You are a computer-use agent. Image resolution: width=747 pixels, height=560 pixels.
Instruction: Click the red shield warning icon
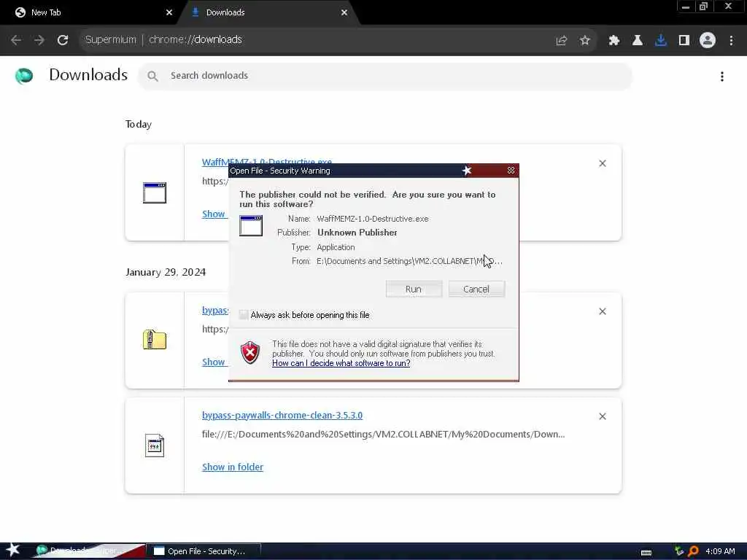pos(250,353)
